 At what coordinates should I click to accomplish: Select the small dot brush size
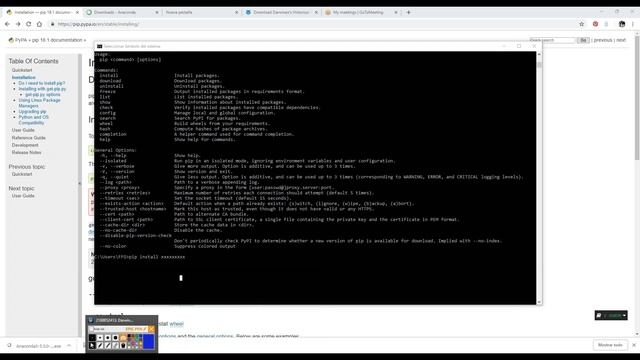tap(100, 338)
